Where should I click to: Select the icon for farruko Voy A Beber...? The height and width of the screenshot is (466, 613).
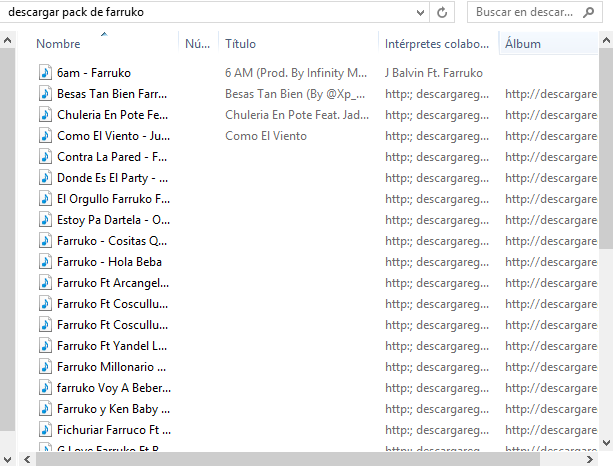[45, 388]
